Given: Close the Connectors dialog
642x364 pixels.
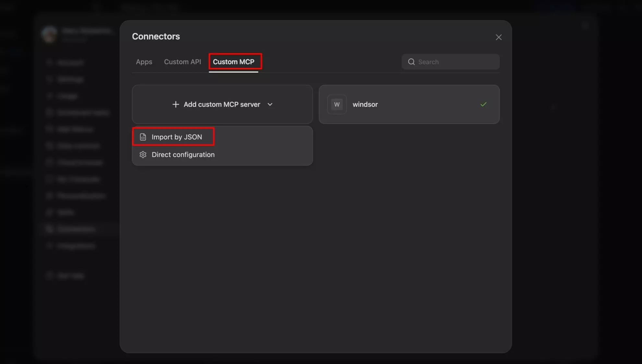Looking at the screenshot, I should tap(498, 37).
